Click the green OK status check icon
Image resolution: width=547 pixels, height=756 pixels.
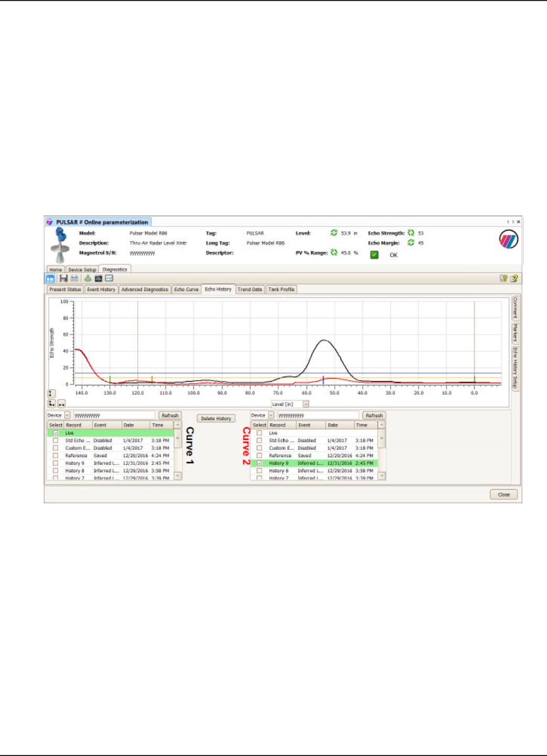(x=374, y=255)
